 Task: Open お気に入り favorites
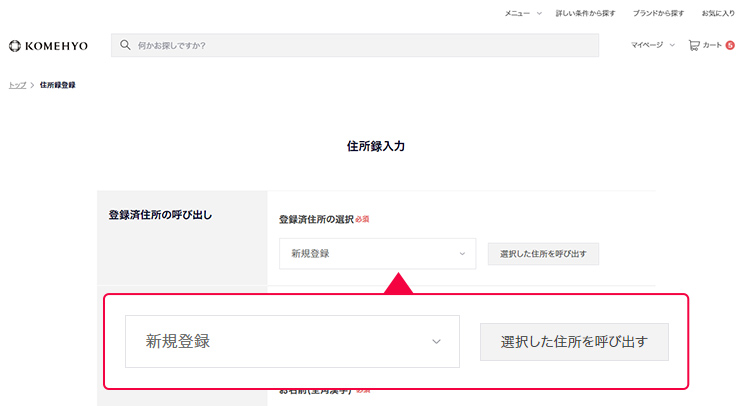(x=718, y=13)
